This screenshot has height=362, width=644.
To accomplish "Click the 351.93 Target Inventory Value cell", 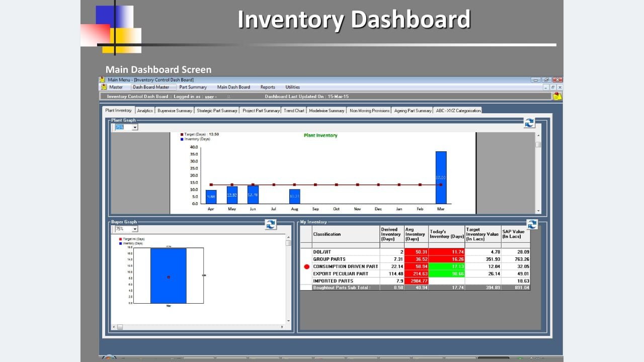I will tap(483, 259).
